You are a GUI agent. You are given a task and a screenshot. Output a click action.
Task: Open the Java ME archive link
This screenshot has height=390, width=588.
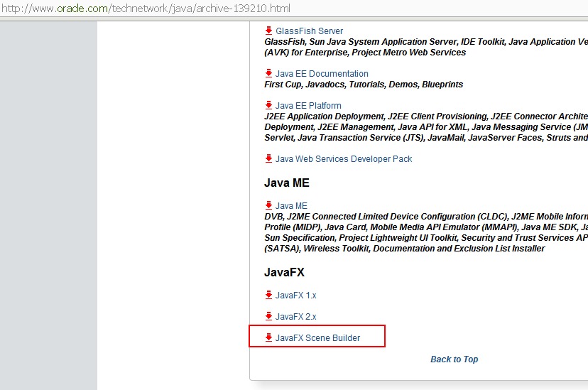tap(291, 206)
